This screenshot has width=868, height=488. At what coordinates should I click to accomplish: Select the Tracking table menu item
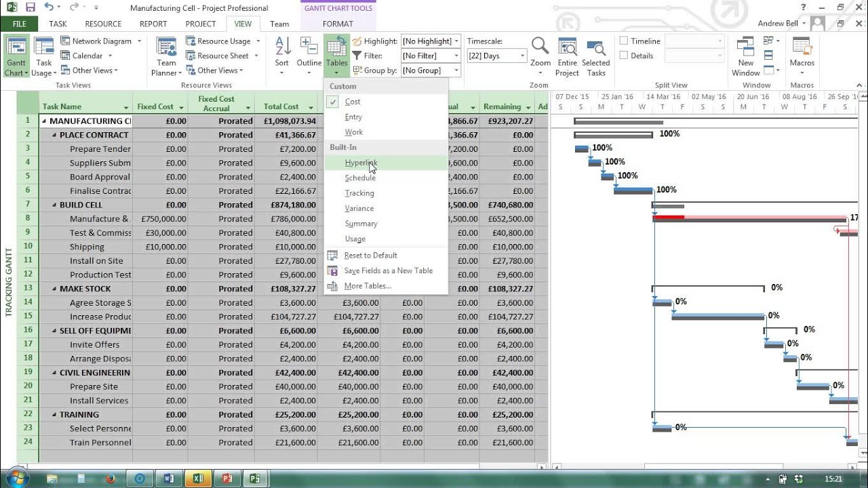click(x=386, y=193)
